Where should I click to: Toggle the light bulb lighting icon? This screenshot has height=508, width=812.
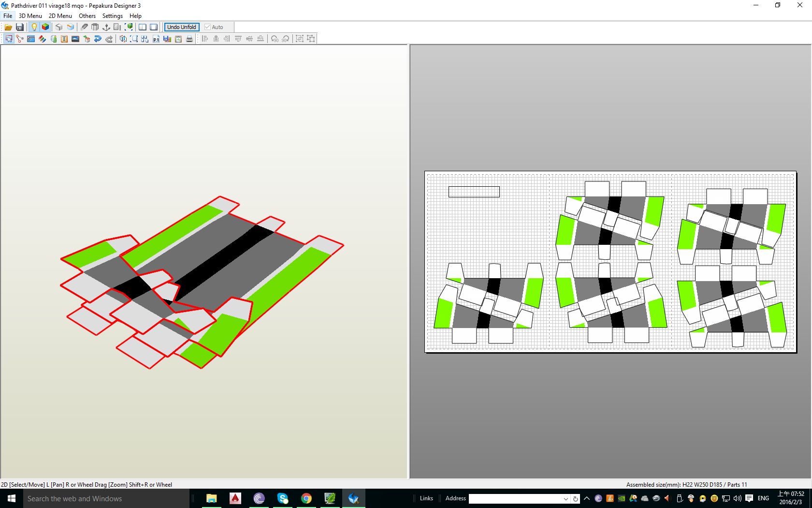(x=34, y=27)
